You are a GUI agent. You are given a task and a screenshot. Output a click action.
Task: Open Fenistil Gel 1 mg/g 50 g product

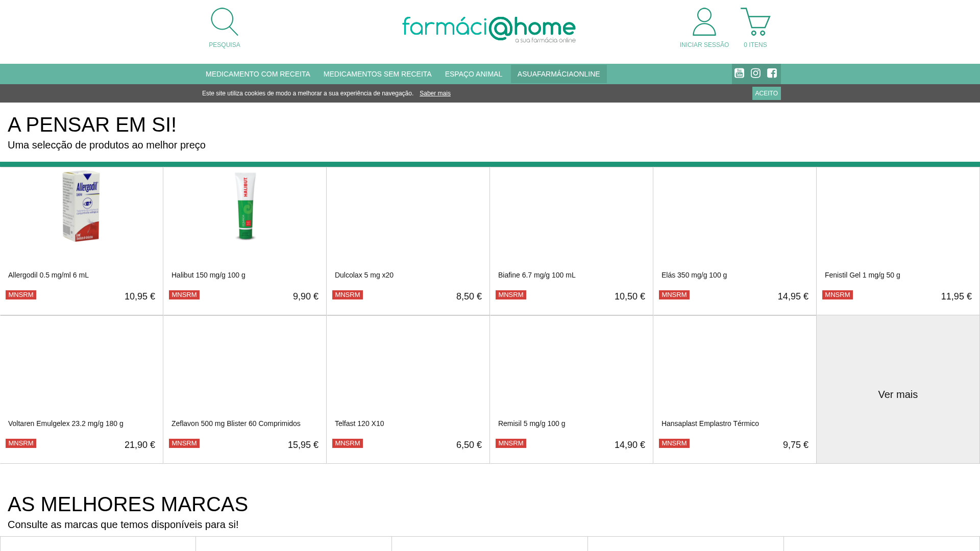click(863, 275)
